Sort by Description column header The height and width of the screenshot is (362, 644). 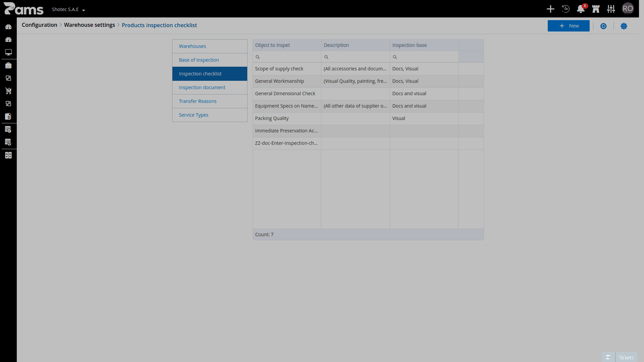pos(356,45)
